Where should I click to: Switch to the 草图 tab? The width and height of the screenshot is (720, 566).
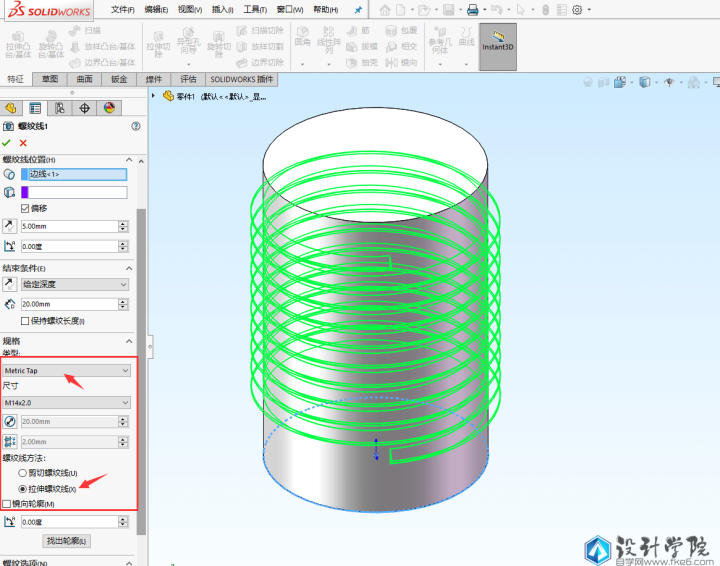pyautogui.click(x=50, y=79)
